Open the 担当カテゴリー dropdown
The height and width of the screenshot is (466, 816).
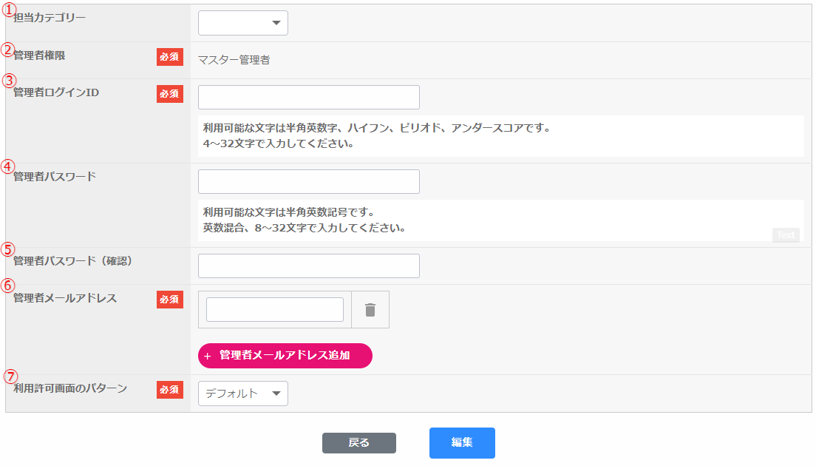click(243, 23)
